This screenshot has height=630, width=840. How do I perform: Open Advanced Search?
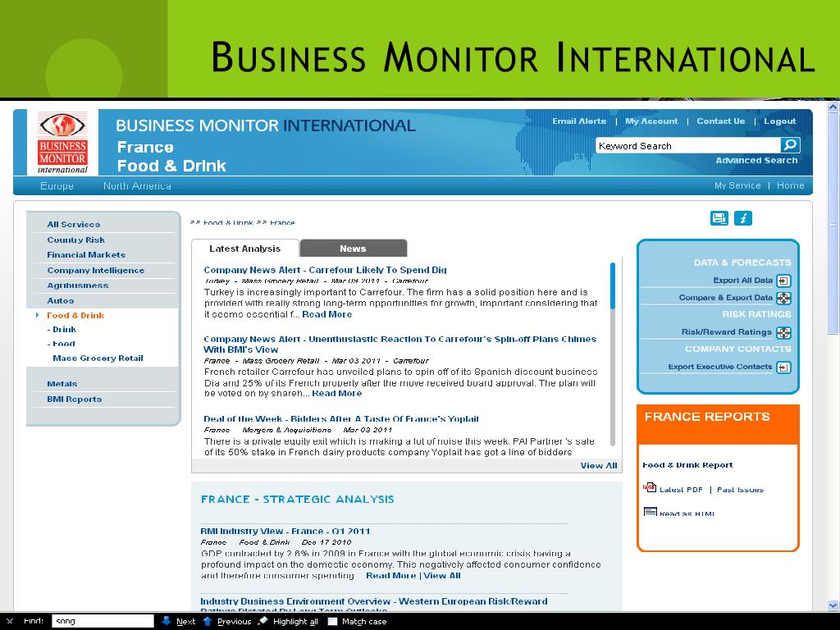pos(756,160)
